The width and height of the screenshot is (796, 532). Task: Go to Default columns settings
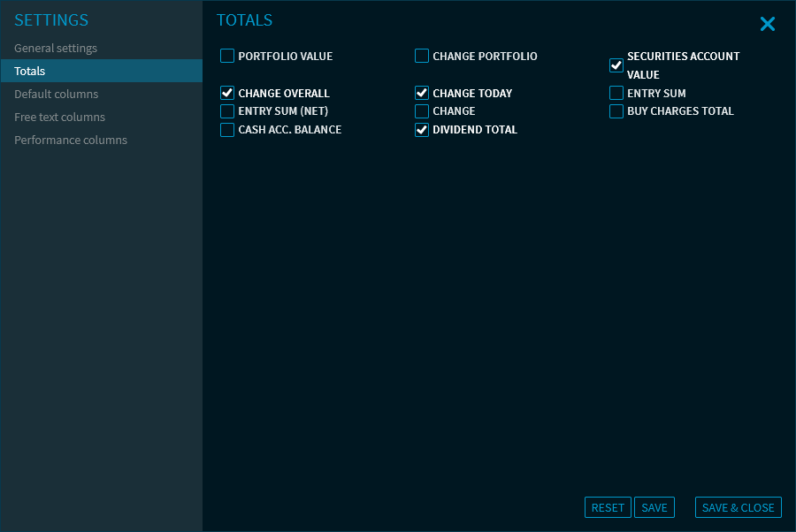(56, 95)
